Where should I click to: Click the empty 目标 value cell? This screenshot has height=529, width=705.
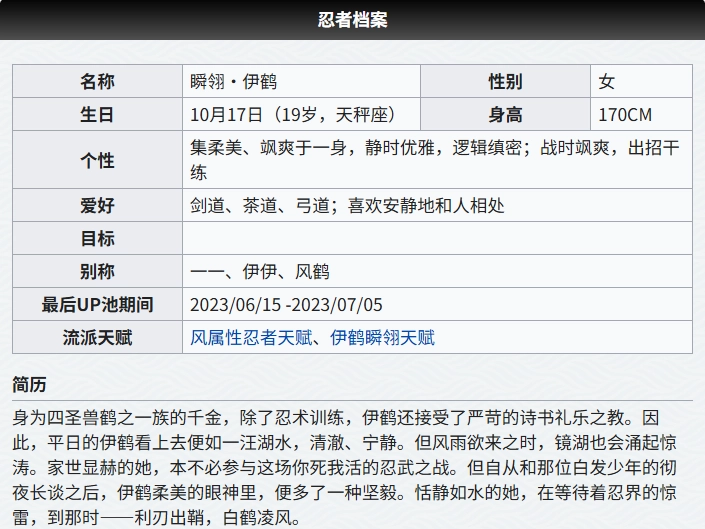(437, 239)
